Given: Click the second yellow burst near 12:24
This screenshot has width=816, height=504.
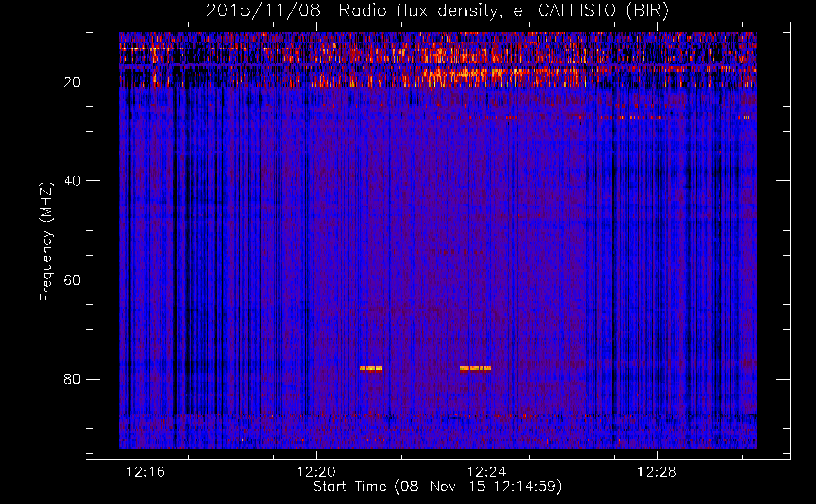Looking at the screenshot, I should click(476, 368).
